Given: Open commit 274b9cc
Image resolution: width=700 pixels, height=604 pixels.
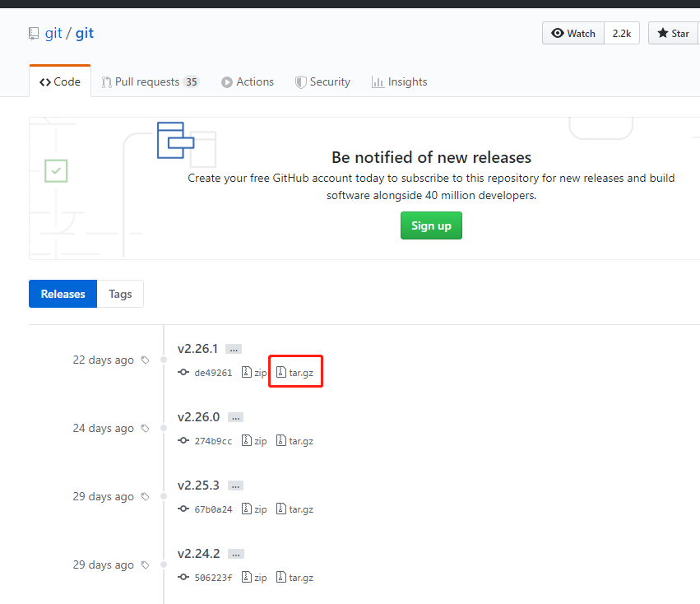Looking at the screenshot, I should click(x=213, y=441).
